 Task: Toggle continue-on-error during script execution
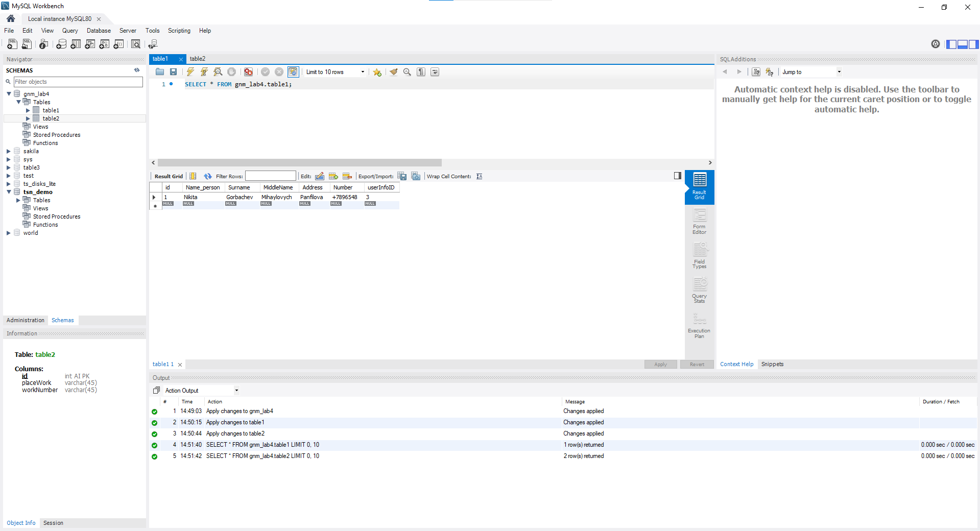coord(249,72)
